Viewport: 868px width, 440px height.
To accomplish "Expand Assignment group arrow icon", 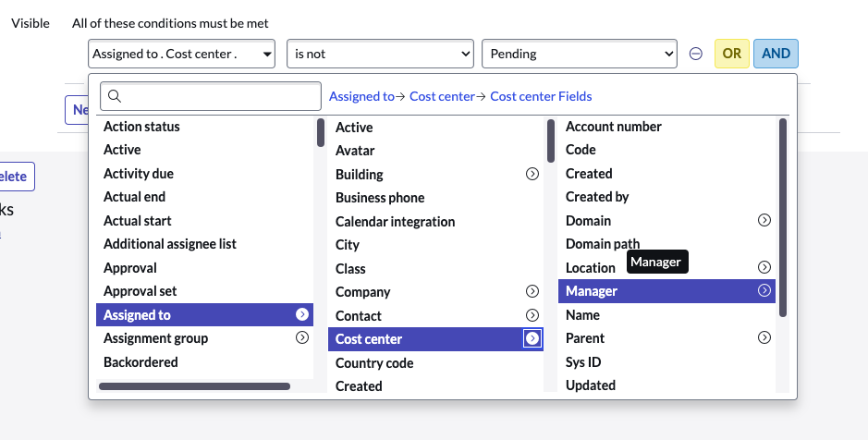I will (x=301, y=338).
